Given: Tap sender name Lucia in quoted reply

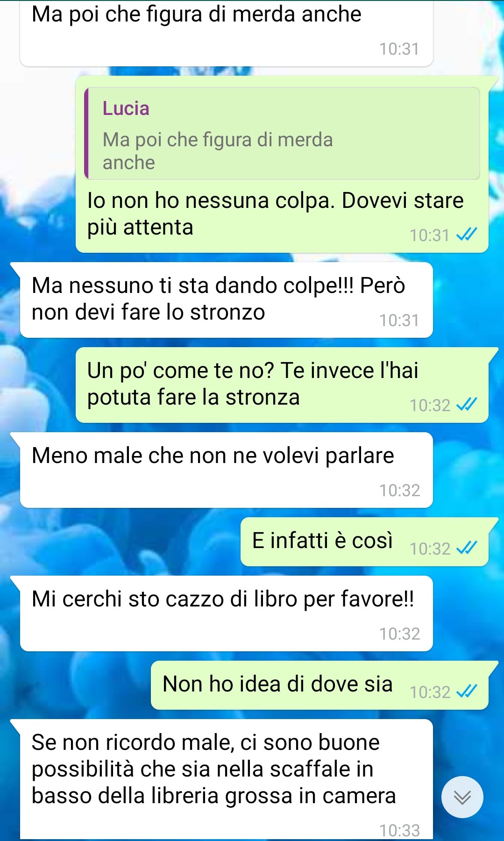Looking at the screenshot, I should pyautogui.click(x=126, y=108).
